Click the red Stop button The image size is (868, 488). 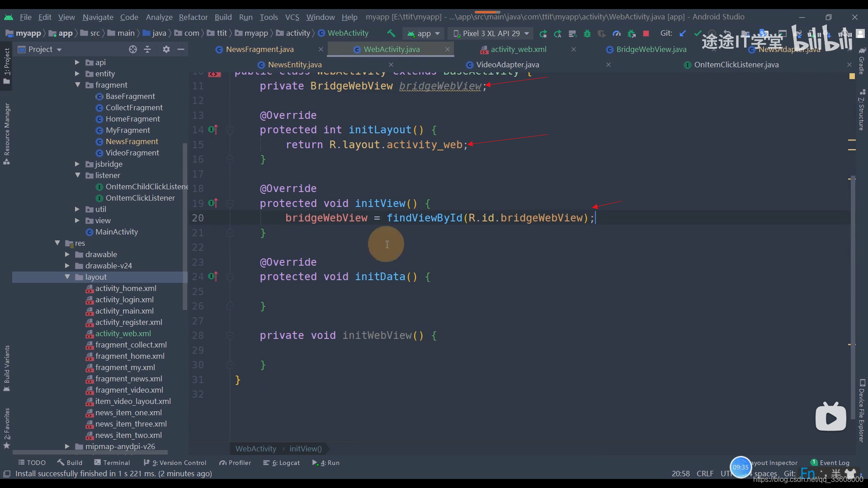tap(646, 33)
